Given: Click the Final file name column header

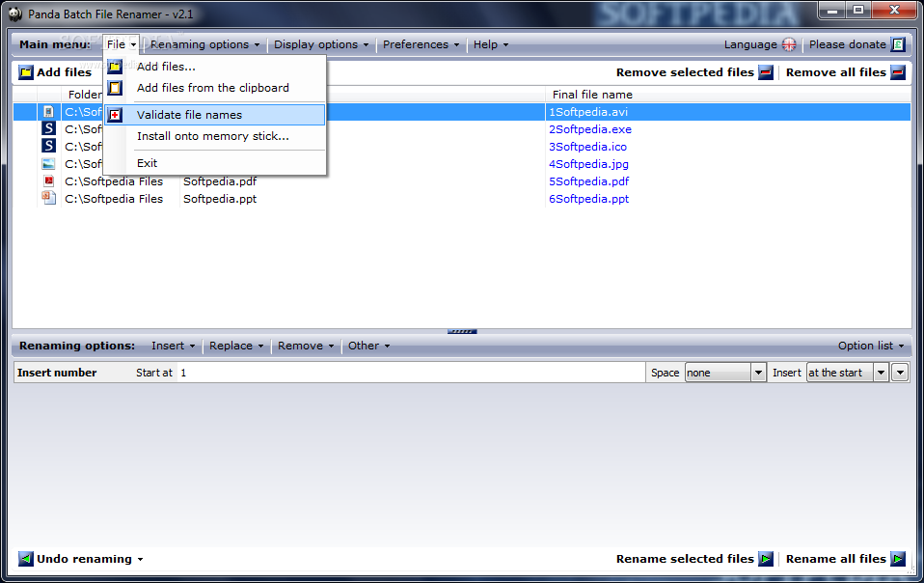Looking at the screenshot, I should click(592, 95).
